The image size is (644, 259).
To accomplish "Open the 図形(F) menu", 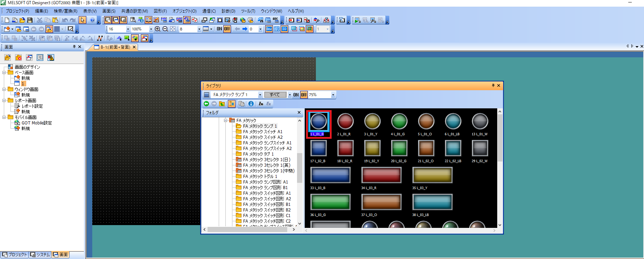I will point(160,11).
